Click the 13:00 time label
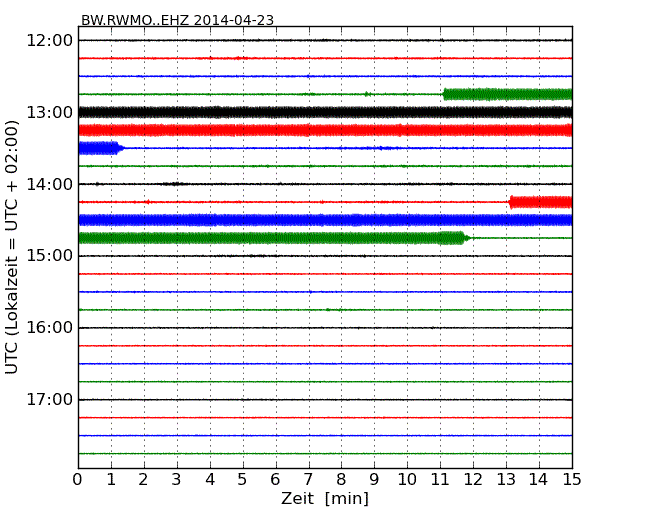The height and width of the screenshot is (520, 650). 50,112
